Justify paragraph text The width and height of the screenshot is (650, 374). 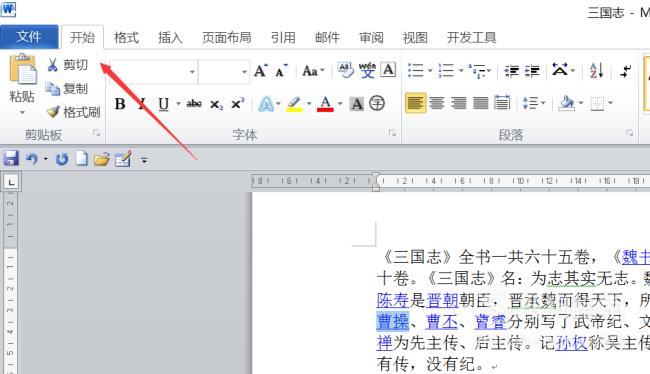coord(480,103)
